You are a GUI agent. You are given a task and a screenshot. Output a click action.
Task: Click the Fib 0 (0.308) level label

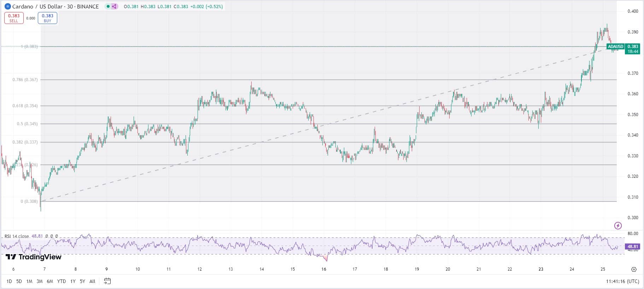coord(29,201)
